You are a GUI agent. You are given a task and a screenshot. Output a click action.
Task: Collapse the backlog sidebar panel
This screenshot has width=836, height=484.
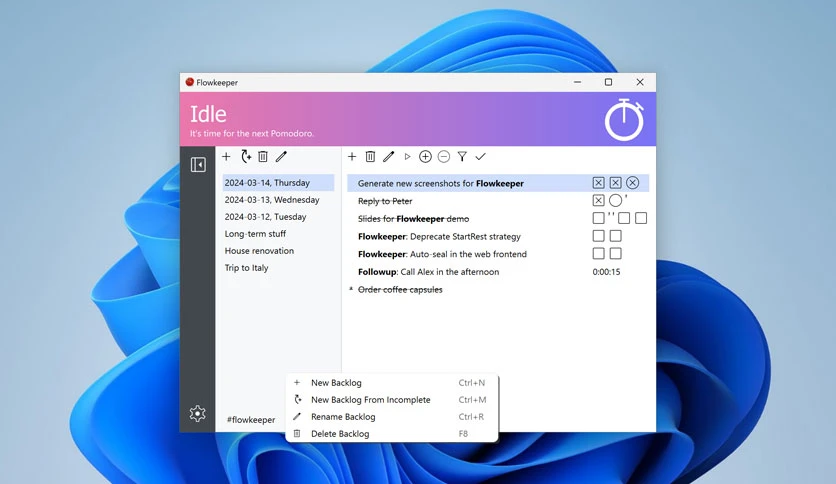198,165
